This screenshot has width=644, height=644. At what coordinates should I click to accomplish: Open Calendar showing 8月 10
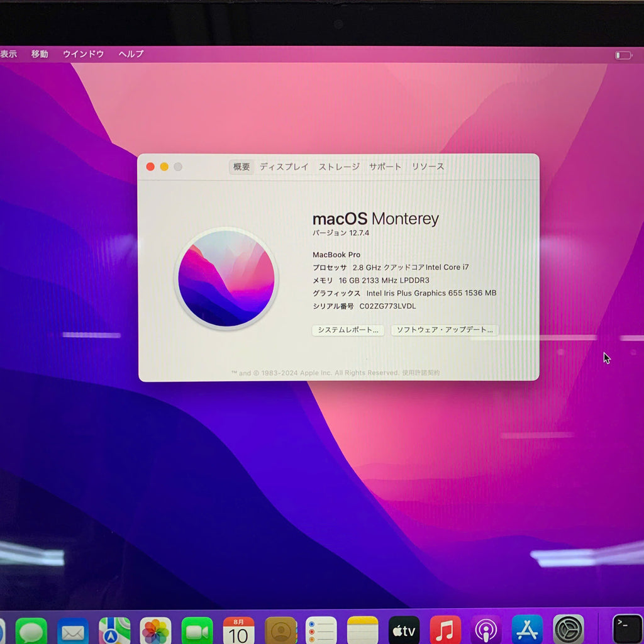click(x=238, y=630)
